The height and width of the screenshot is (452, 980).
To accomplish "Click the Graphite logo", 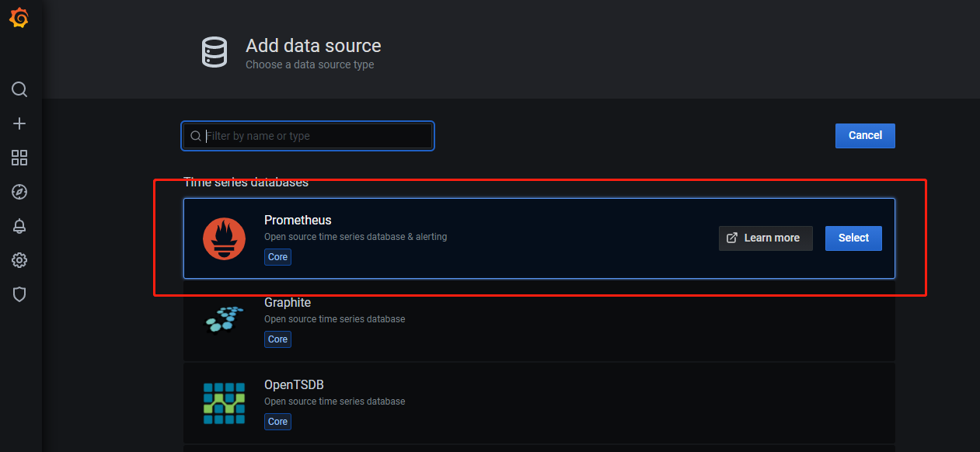I will click(x=224, y=319).
